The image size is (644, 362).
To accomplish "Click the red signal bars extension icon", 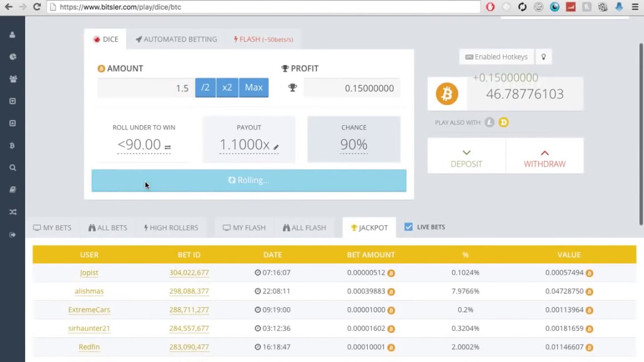I will [x=571, y=7].
